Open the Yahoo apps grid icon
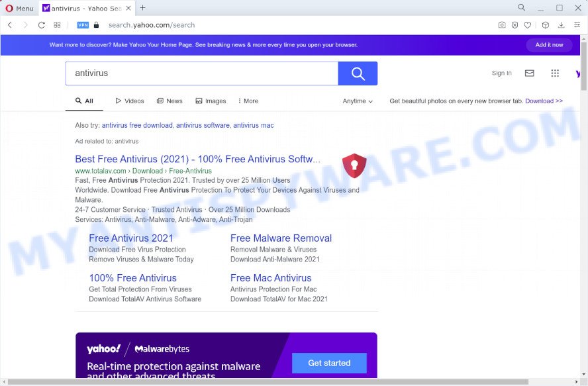The width and height of the screenshot is (588, 386). click(x=555, y=73)
